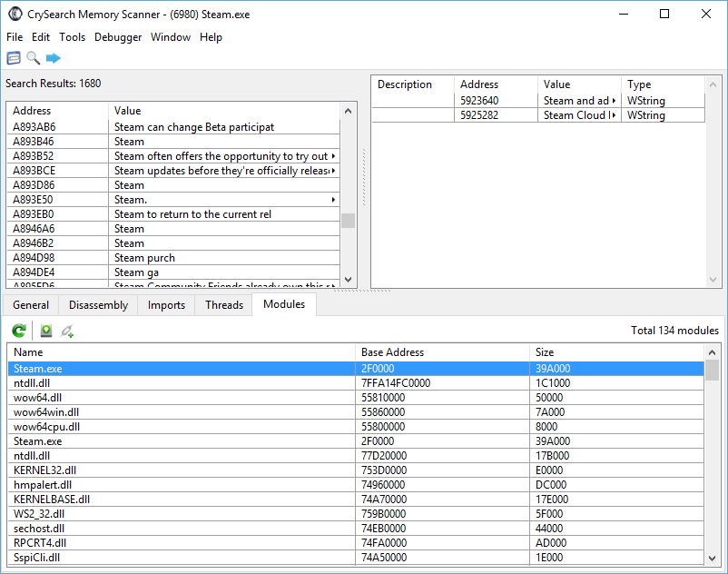
Task: Sort modules by Base Address column header
Action: pyautogui.click(x=392, y=352)
